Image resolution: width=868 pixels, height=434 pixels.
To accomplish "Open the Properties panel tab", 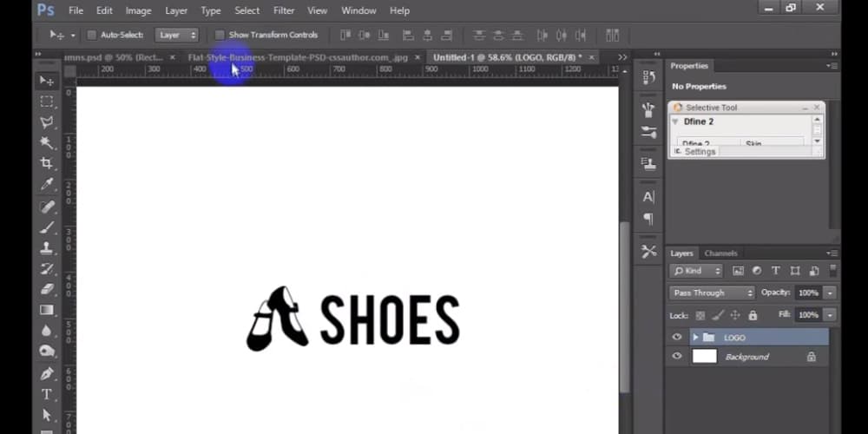I will (x=689, y=66).
